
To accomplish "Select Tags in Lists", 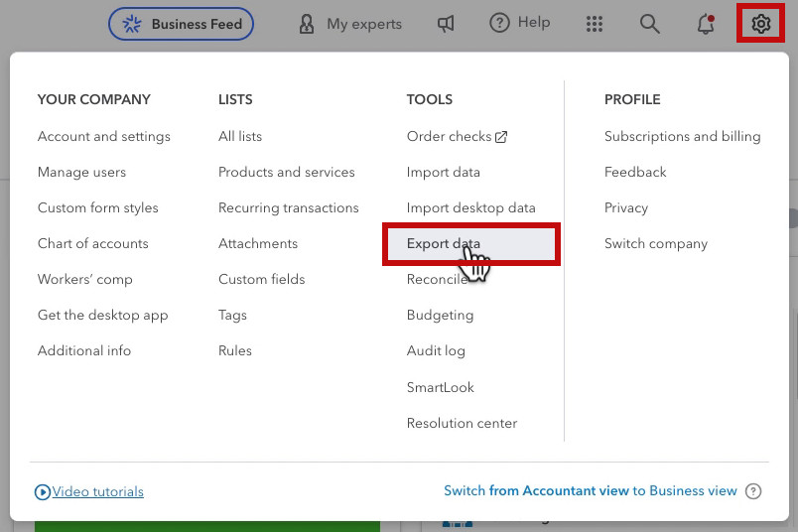I will click(232, 315).
